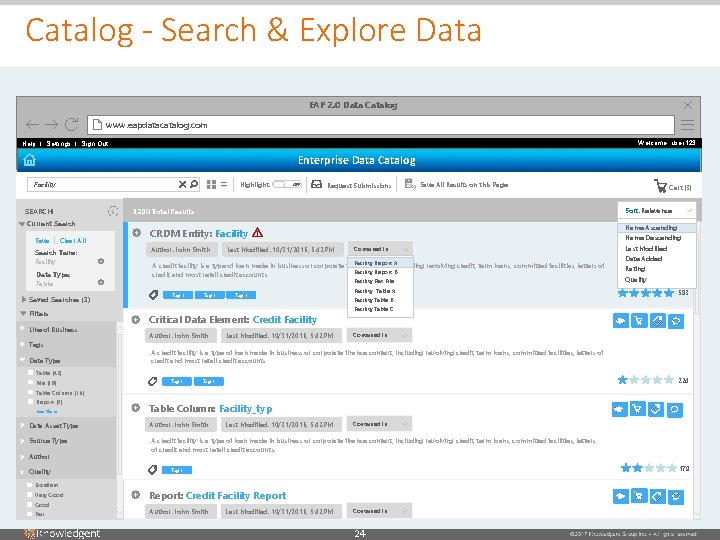Click the browser forward arrow
720x540 pixels.
pos(51,124)
